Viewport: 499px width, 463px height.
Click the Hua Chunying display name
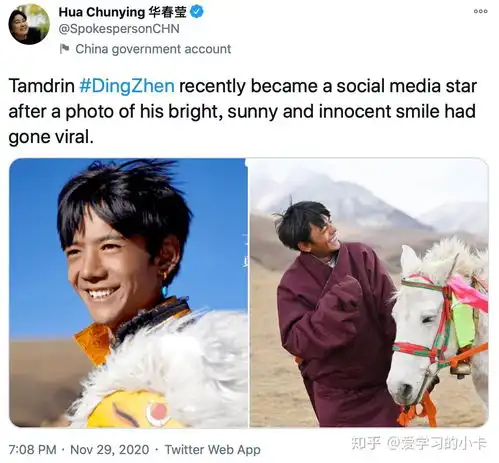pyautogui.click(x=102, y=12)
